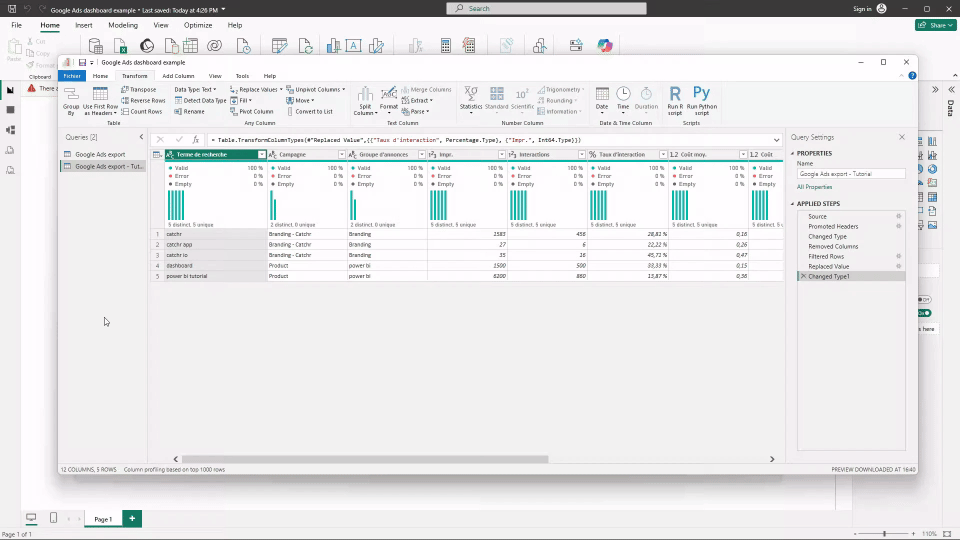The width and height of the screenshot is (960, 540).
Task: Click the save icon in Power Query title bar
Action: click(82, 62)
